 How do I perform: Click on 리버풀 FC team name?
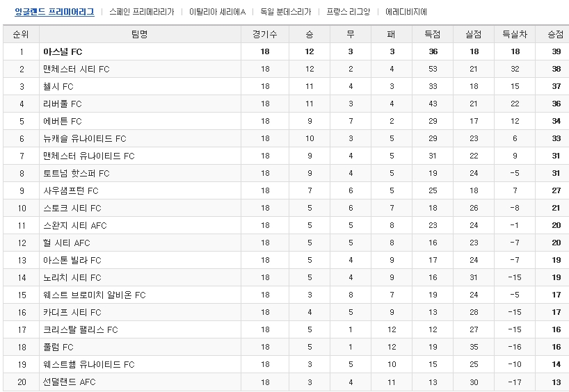pos(63,104)
